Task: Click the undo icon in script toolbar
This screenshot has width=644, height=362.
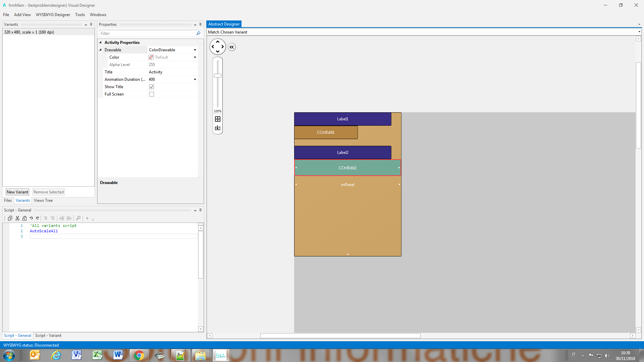Action: (x=31, y=218)
